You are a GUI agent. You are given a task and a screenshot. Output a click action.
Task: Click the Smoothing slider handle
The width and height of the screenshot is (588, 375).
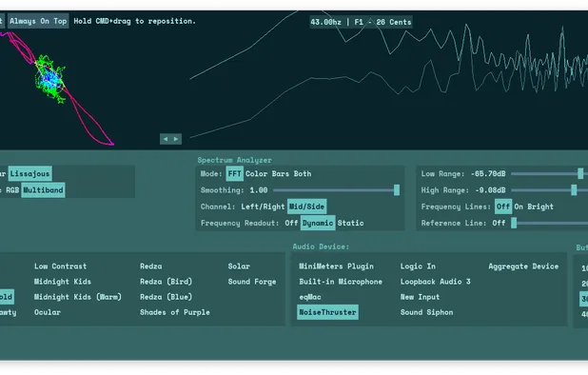(x=397, y=190)
